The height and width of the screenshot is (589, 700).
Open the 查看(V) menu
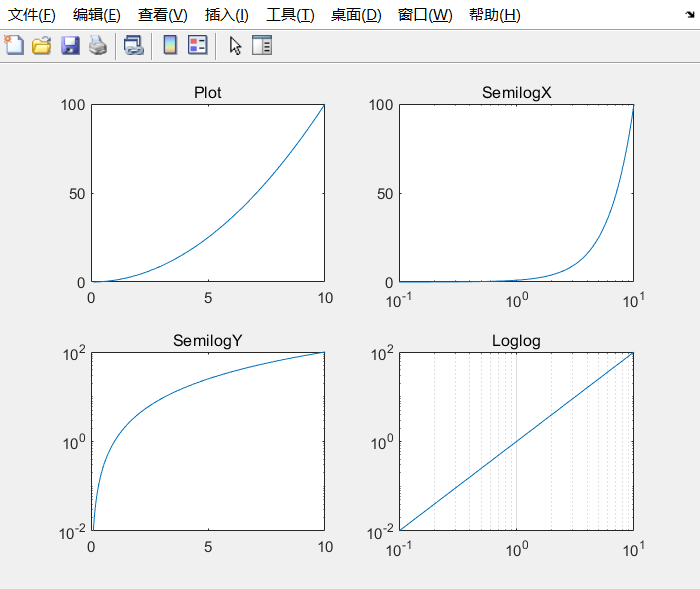[x=162, y=15]
